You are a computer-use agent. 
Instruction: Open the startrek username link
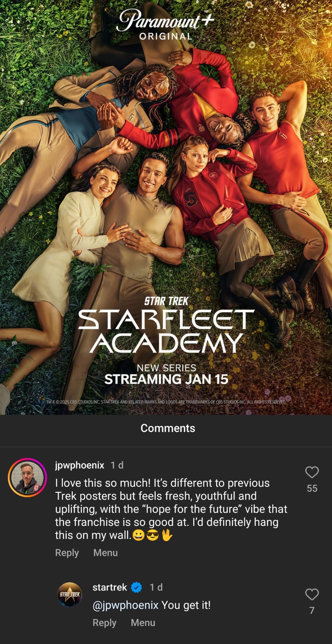tap(110, 587)
